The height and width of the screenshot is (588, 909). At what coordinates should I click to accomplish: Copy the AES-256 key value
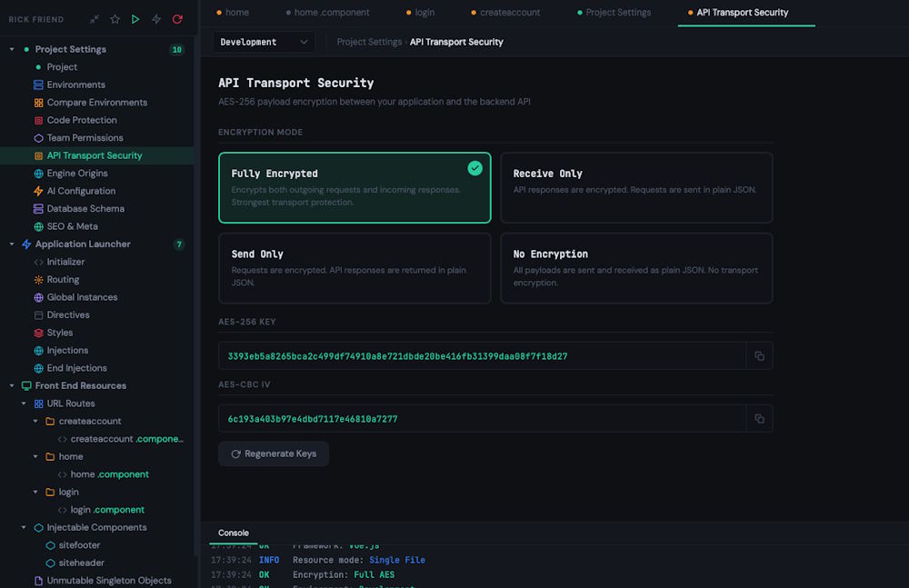[x=759, y=356]
